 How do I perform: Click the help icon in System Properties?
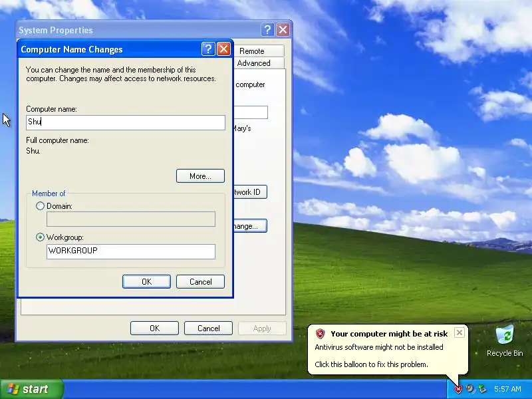tap(267, 30)
